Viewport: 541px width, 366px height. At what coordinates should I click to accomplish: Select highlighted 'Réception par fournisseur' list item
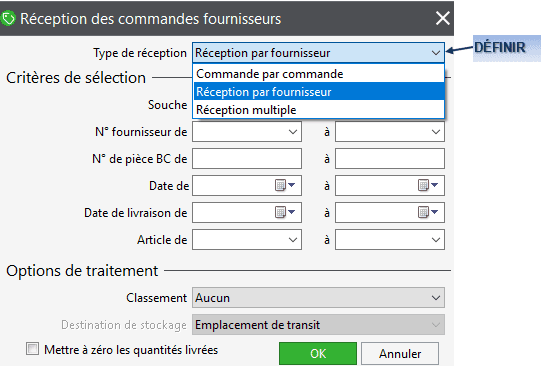point(318,92)
